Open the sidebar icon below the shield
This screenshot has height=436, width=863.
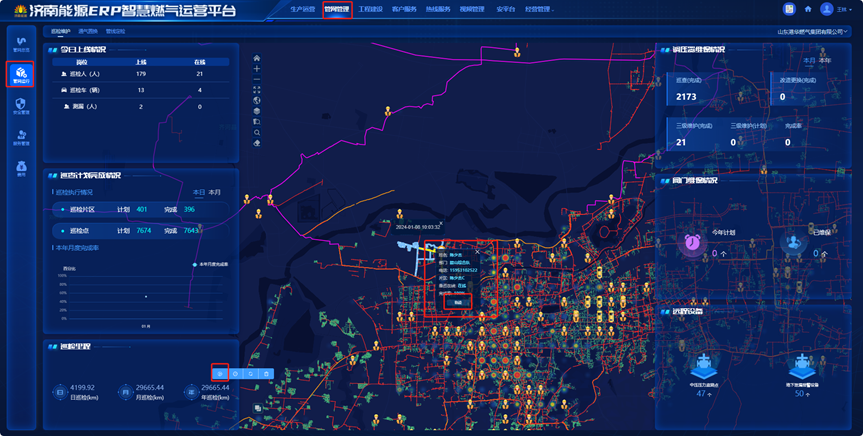click(21, 136)
